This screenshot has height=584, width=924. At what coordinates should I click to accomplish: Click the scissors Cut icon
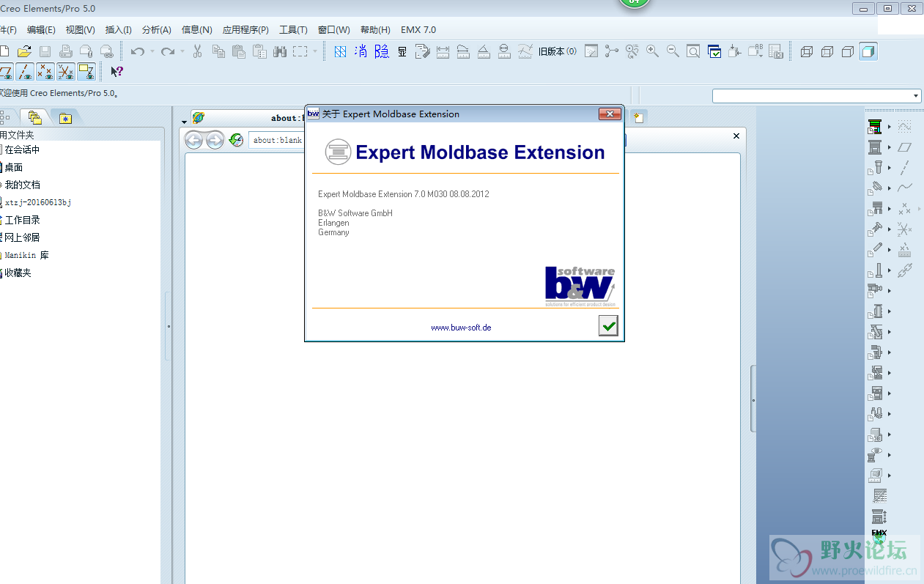click(x=197, y=51)
